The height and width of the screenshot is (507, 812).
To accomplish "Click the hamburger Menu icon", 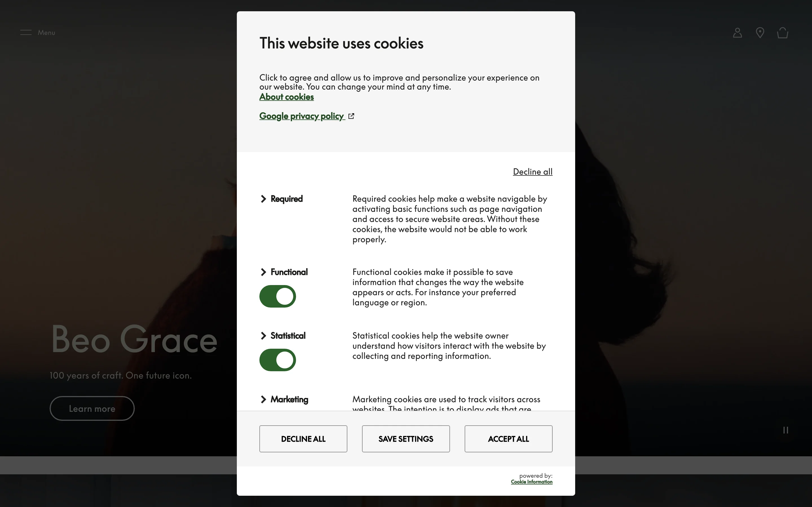I will (x=26, y=32).
